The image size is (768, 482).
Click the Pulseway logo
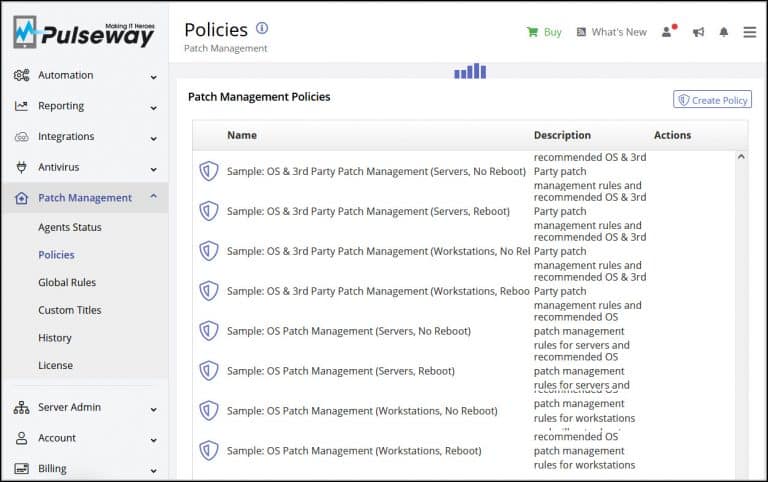point(84,32)
